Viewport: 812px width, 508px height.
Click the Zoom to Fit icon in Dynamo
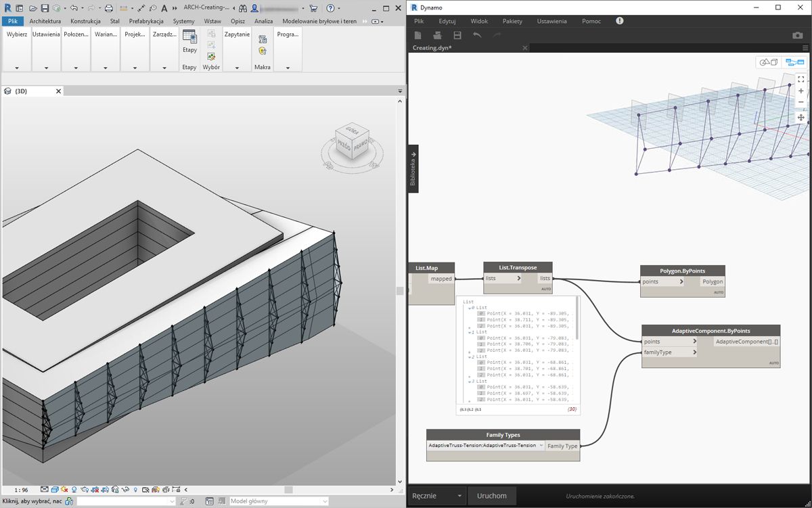[801, 79]
